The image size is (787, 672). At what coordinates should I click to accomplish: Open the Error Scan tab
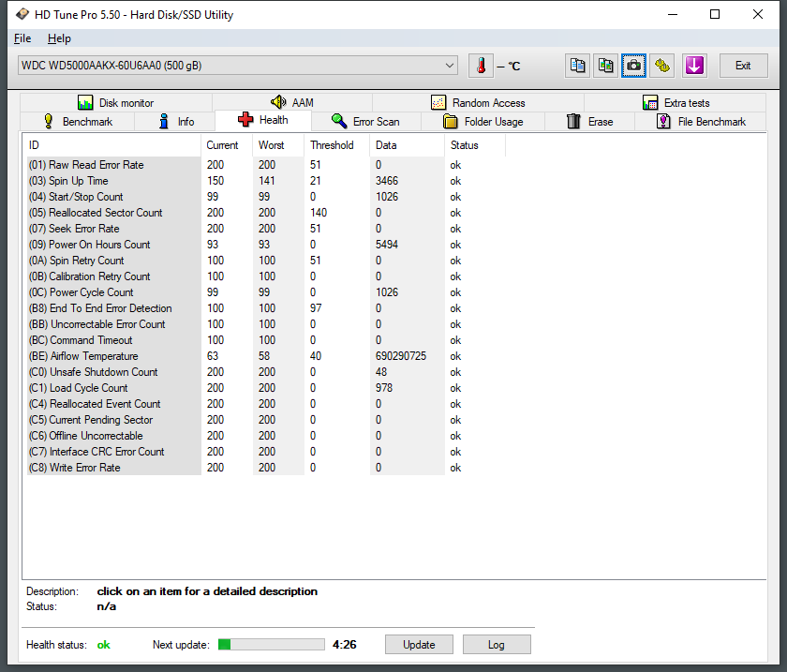[365, 122]
